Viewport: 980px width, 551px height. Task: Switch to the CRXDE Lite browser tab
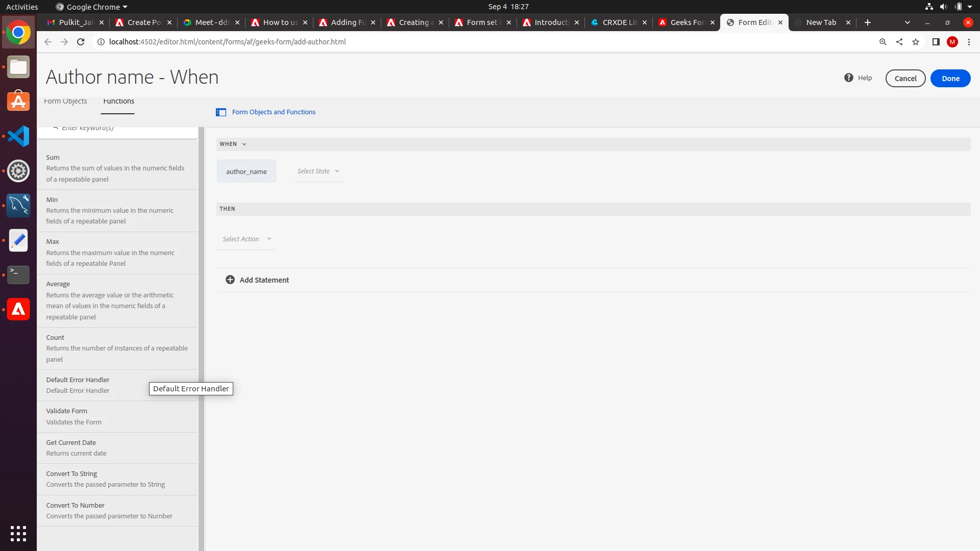coord(619,22)
